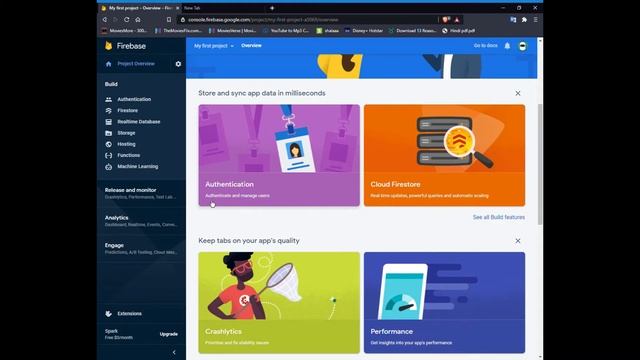
Task: Open new tab with plus icon
Action: 272,8
